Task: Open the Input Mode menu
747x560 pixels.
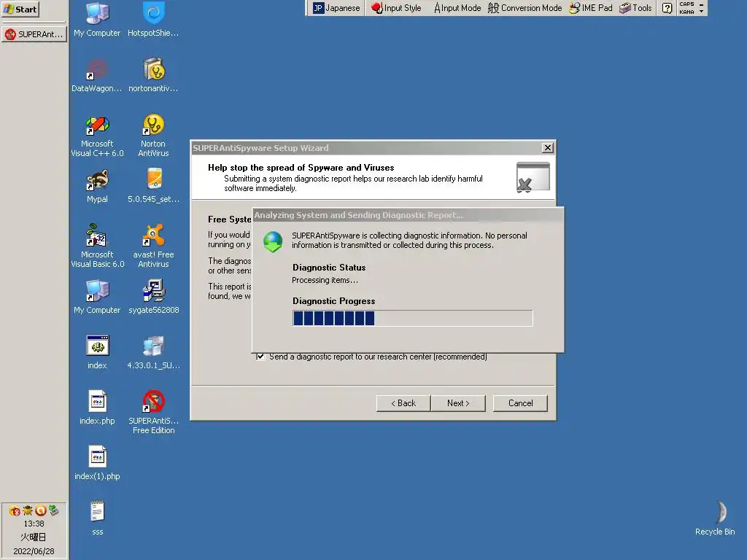Action: click(457, 8)
